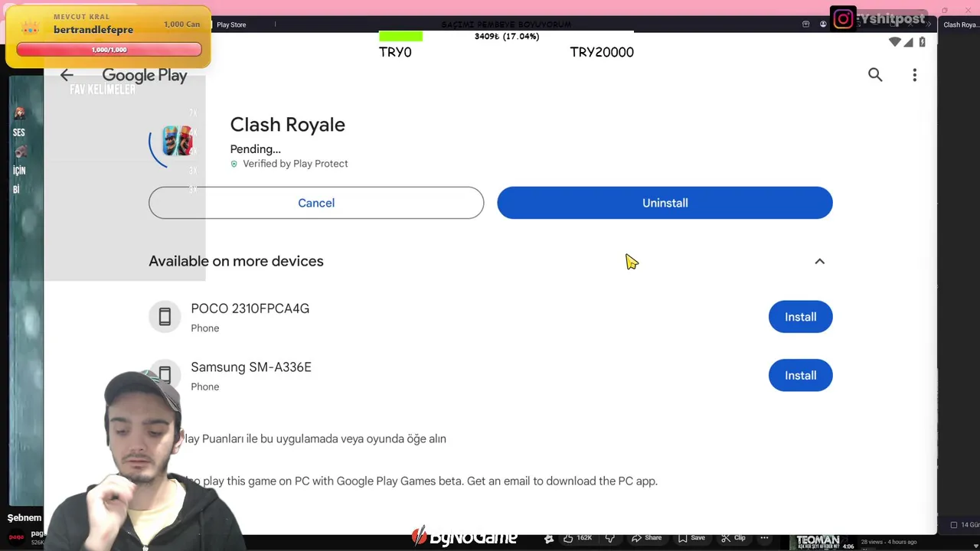
Task: Click the battery charging status icon
Action: click(x=923, y=41)
